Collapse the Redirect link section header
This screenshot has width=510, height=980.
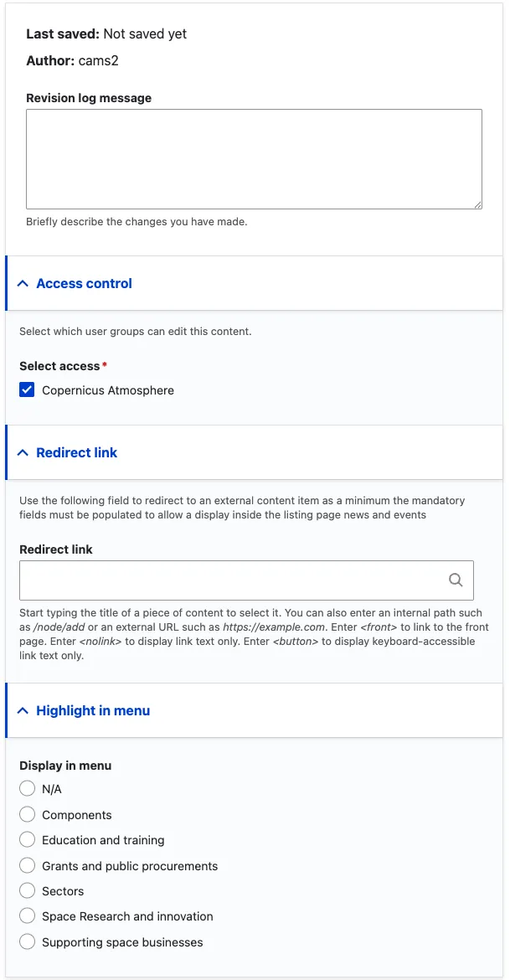(x=255, y=452)
